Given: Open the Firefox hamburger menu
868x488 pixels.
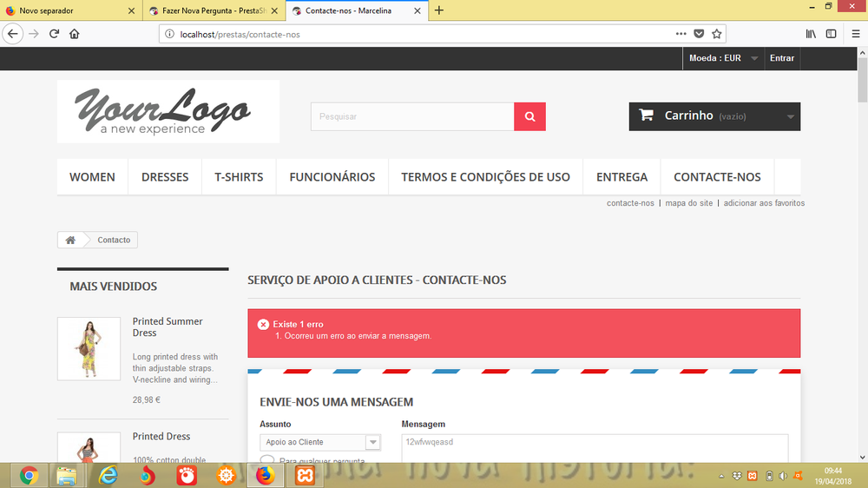Looking at the screenshot, I should tap(855, 34).
